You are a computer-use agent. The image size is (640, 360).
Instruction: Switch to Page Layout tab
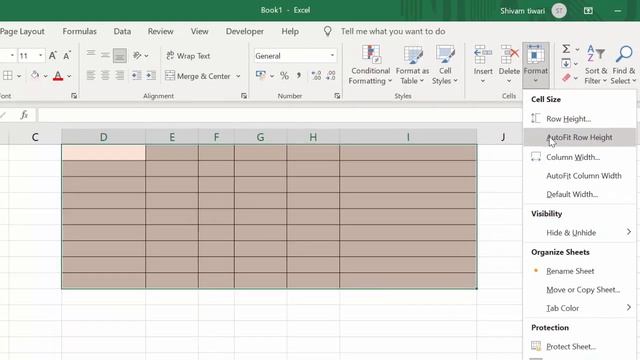tap(22, 31)
